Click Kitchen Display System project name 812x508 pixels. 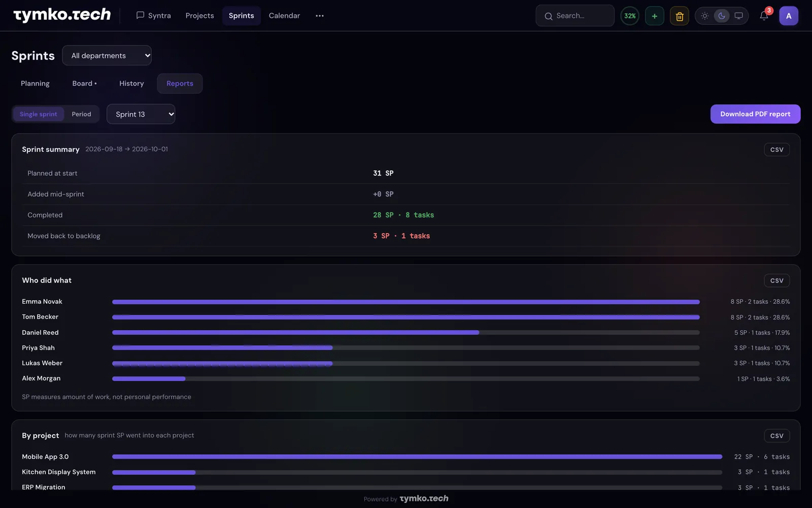tap(58, 472)
